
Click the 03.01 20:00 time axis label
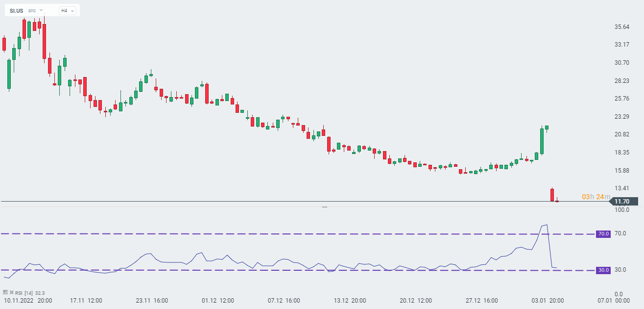pos(548,300)
